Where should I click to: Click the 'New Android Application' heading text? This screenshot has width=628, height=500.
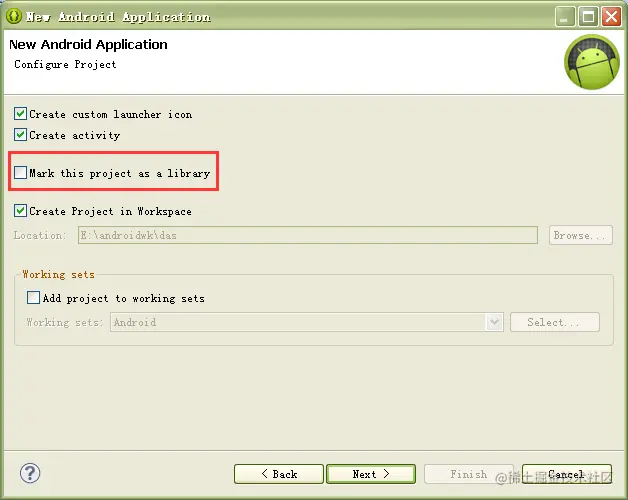click(88, 44)
